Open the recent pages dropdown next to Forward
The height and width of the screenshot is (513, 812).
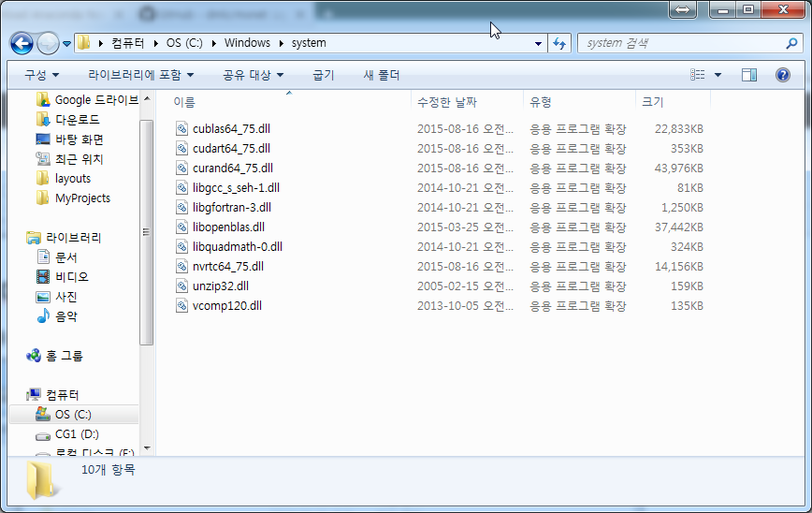pos(66,44)
